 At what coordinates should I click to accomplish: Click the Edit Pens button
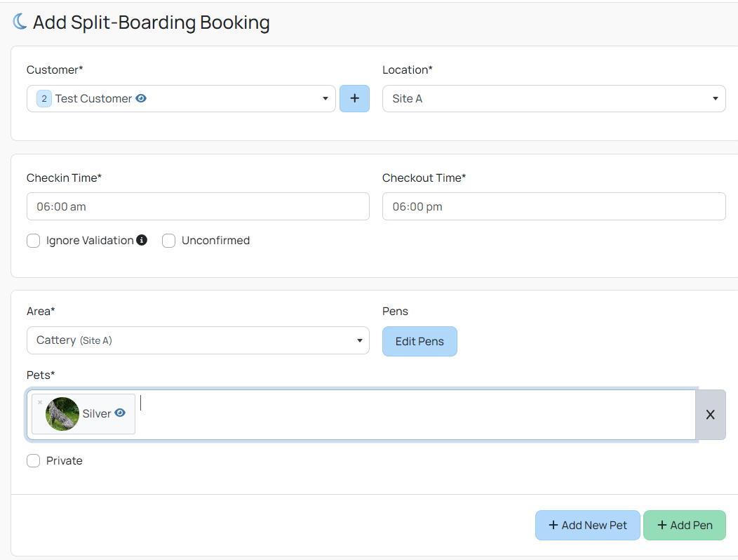(420, 341)
